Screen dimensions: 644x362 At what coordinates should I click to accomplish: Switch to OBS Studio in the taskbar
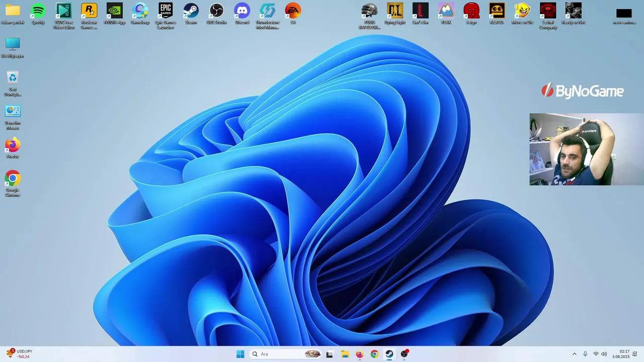pyautogui.click(x=404, y=354)
